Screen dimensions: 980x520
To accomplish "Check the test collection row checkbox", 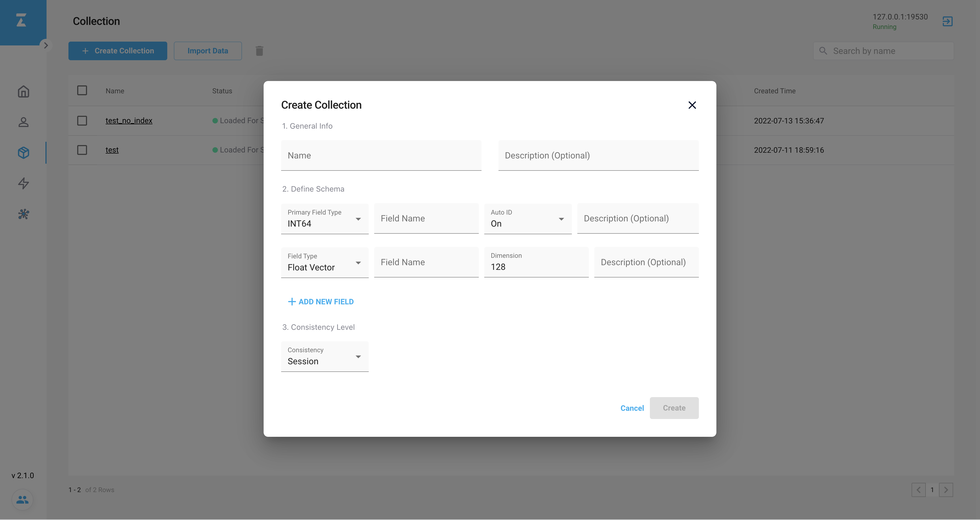I will point(82,150).
